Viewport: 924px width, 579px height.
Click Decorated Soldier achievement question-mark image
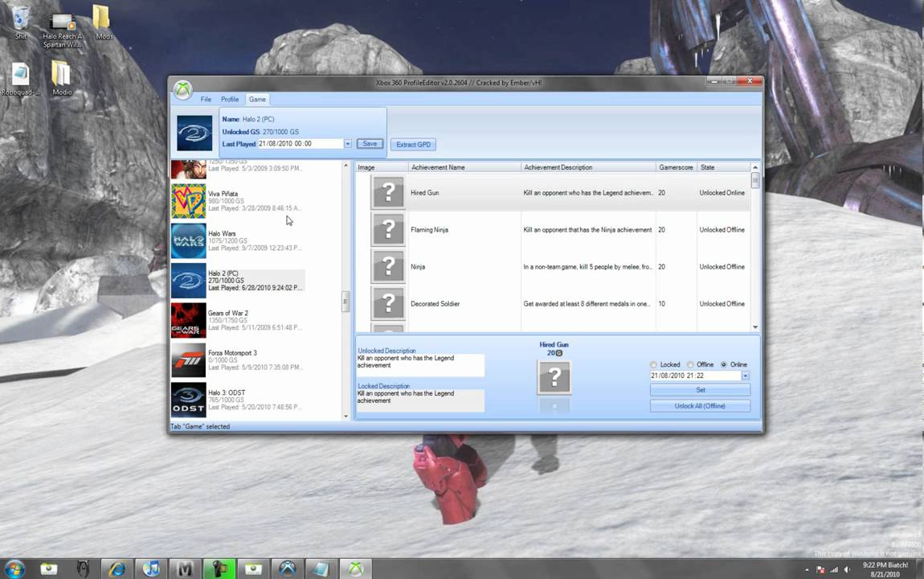pyautogui.click(x=388, y=304)
